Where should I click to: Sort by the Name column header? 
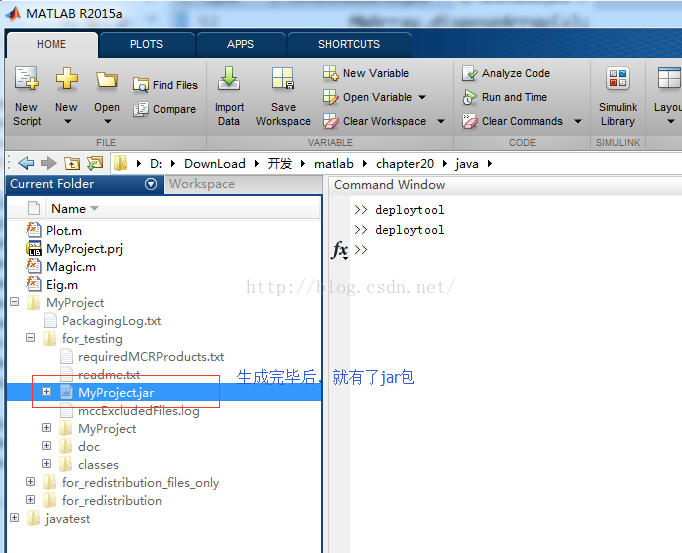click(x=68, y=209)
